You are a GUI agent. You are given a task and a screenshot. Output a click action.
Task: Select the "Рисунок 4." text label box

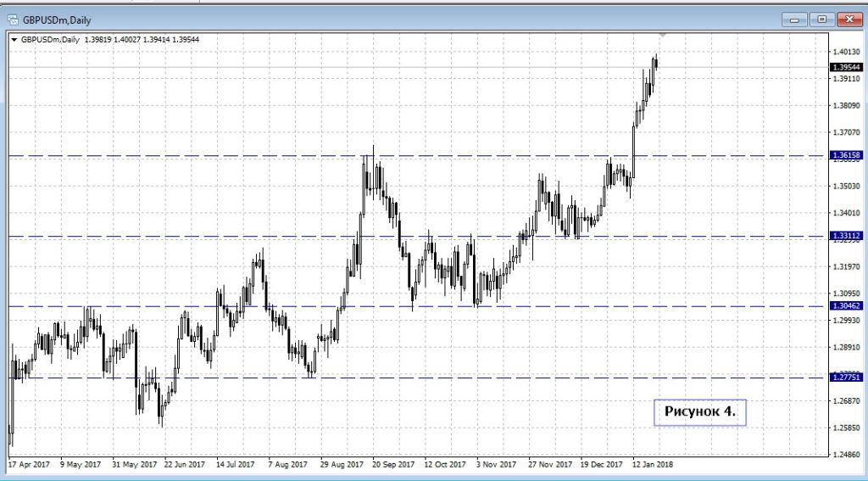coord(699,411)
